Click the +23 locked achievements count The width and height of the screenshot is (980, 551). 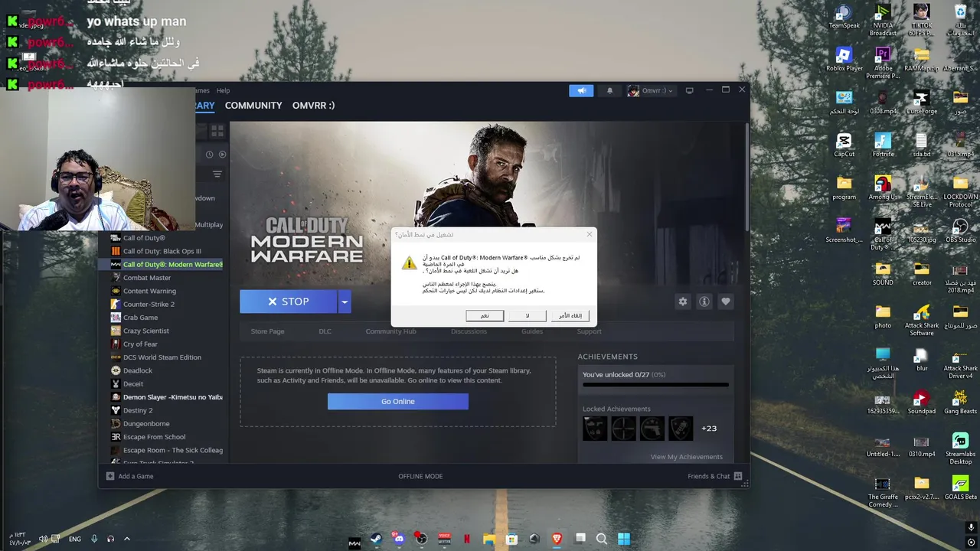click(x=709, y=429)
